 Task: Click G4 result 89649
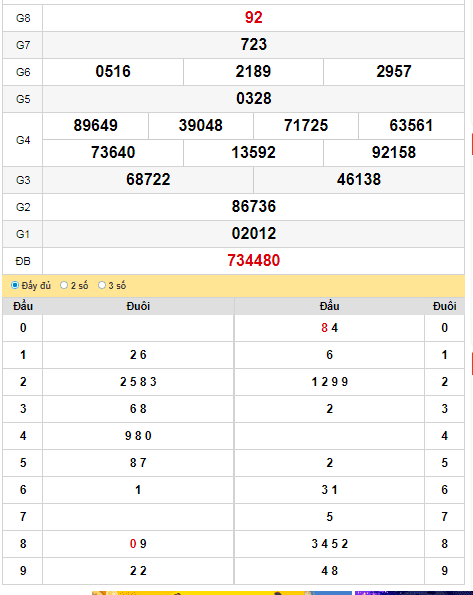pos(95,125)
